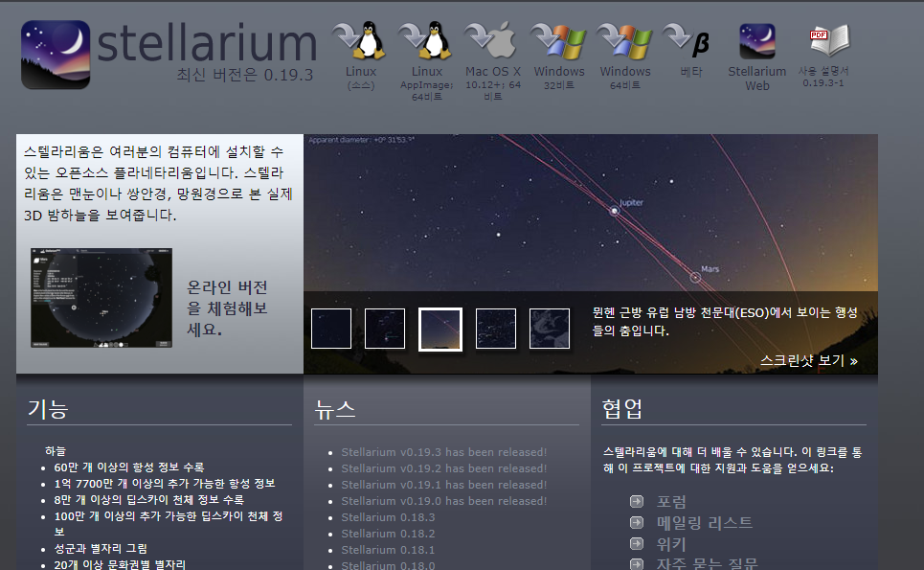
Task: Download Linux AppImage 64-bit icon
Action: pos(426,41)
